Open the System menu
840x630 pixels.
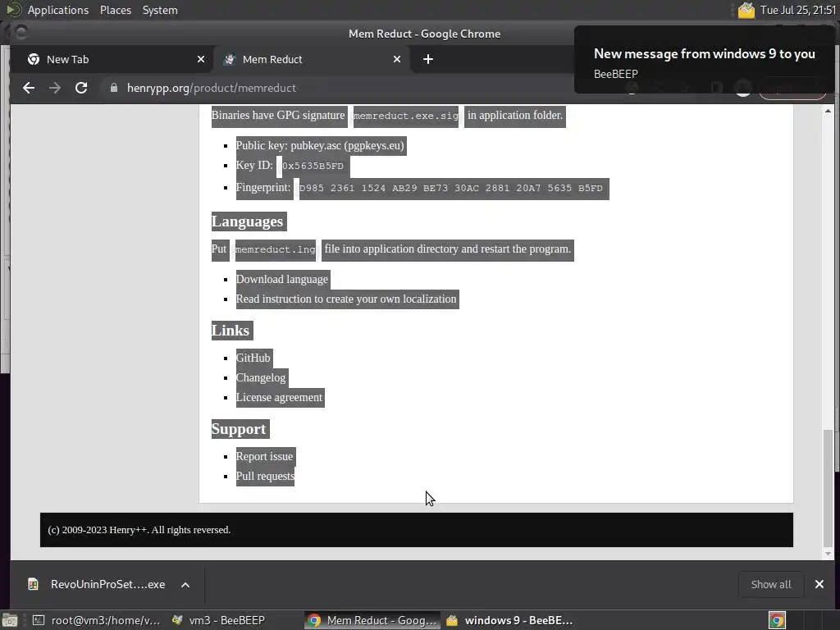coord(160,10)
